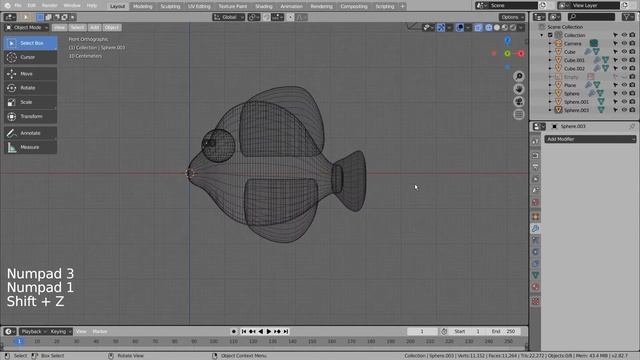
Task: Open Global transform orientation dropdown
Action: (x=229, y=17)
